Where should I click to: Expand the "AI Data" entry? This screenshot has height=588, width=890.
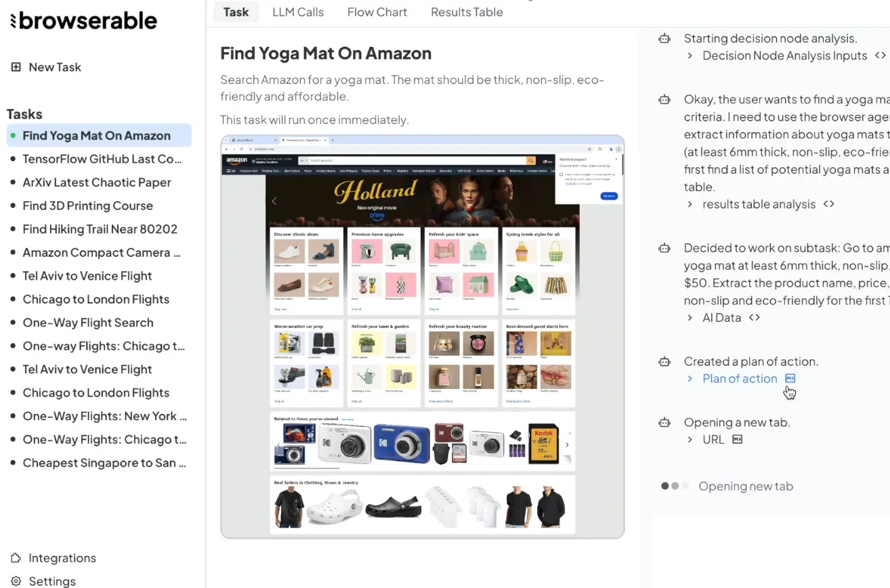pyautogui.click(x=690, y=317)
